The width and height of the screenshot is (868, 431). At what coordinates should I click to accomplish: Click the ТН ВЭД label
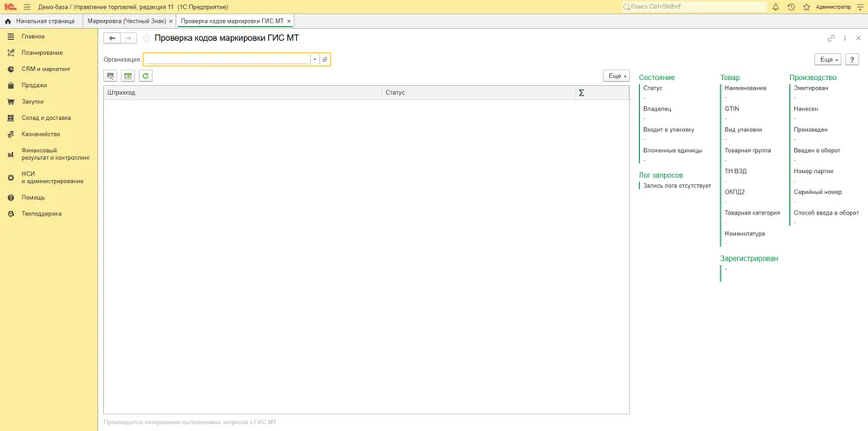click(736, 171)
